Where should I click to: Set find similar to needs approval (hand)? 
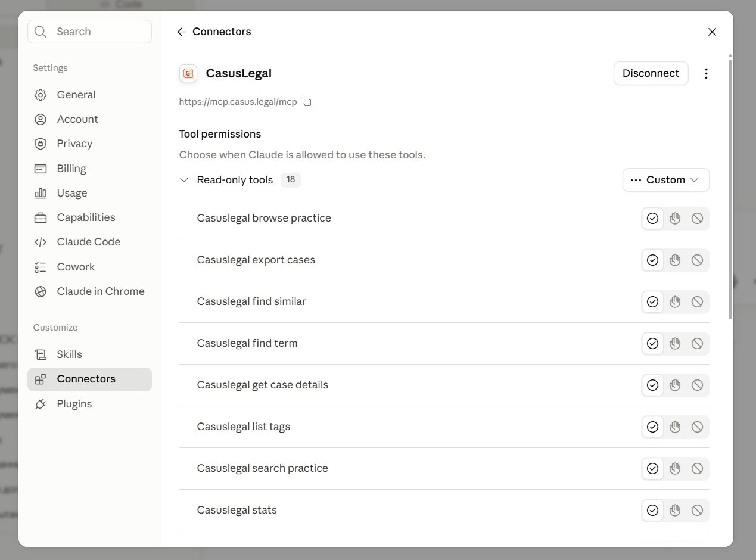[675, 302]
